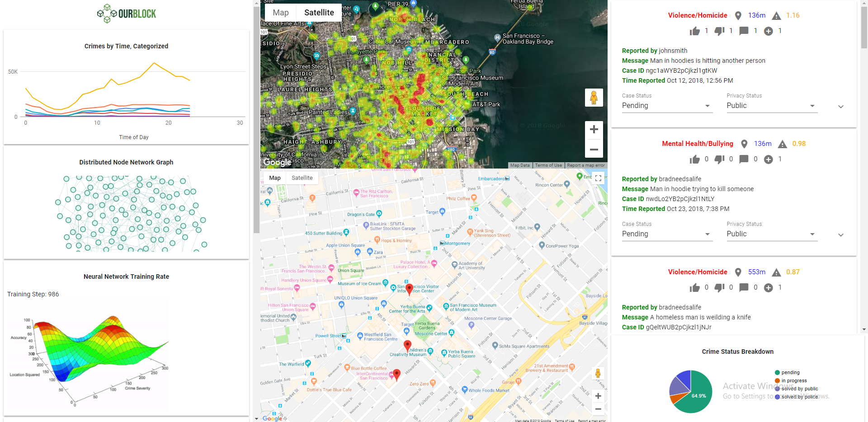Viewport: 868px width, 422px height.
Task: Click the plus icon on the knife report
Action: point(768,287)
